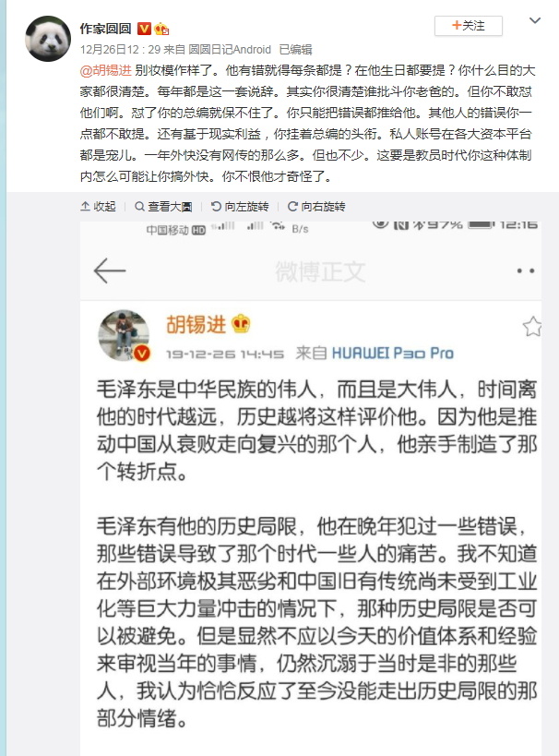The width and height of the screenshot is (559, 756).
Task: Rotate image right with 向右旋转
Action: pos(316,207)
